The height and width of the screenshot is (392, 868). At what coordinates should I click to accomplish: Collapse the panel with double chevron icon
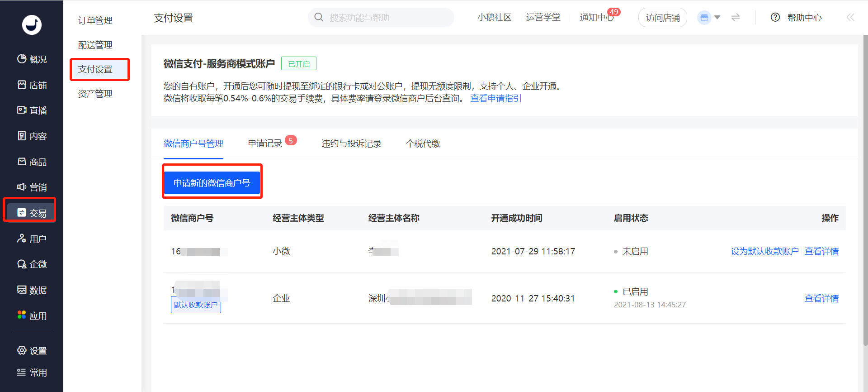click(x=850, y=17)
